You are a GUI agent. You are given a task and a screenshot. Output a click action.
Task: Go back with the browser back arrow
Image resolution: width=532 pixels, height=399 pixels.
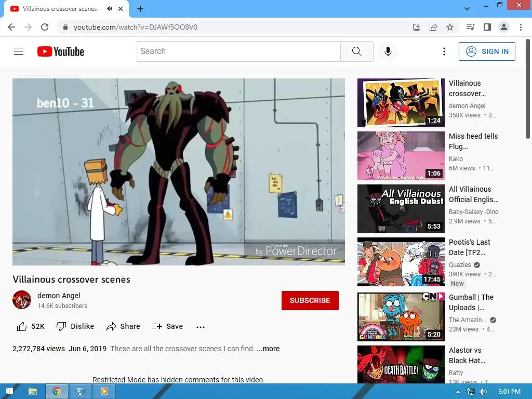(11, 27)
